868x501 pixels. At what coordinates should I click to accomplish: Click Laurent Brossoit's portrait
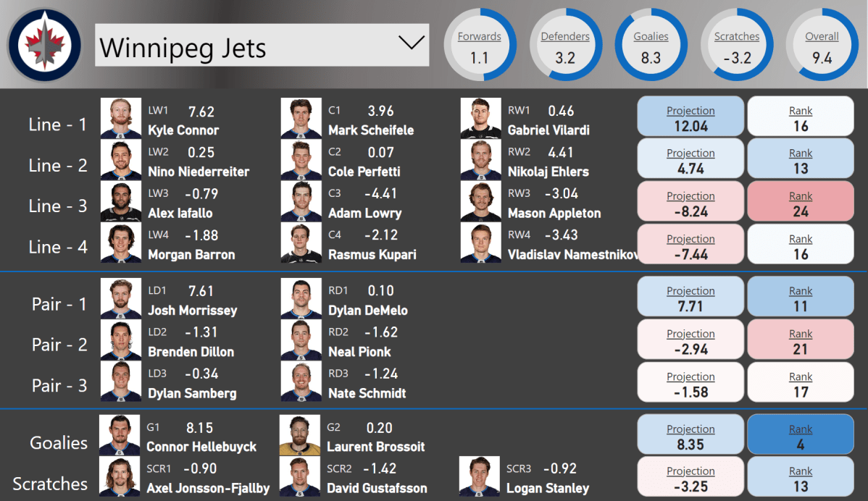point(301,435)
